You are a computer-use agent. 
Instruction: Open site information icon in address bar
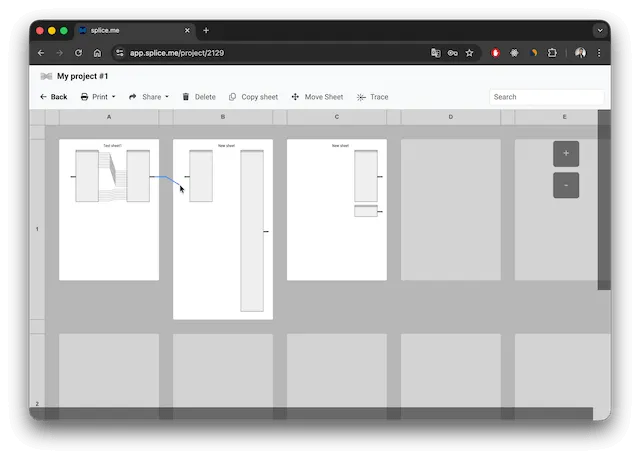pyautogui.click(x=120, y=53)
